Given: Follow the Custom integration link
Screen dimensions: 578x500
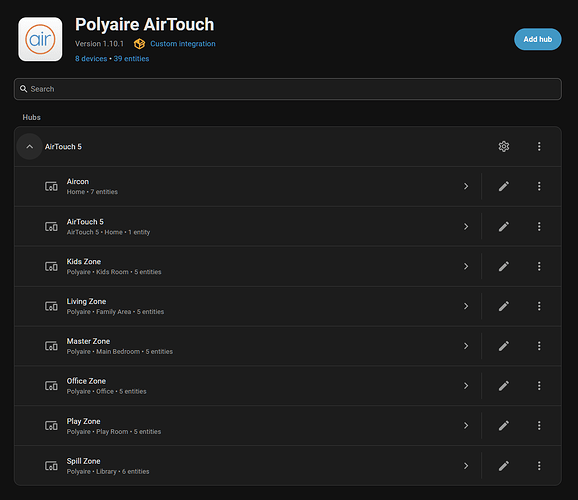Looking at the screenshot, I should point(182,44).
